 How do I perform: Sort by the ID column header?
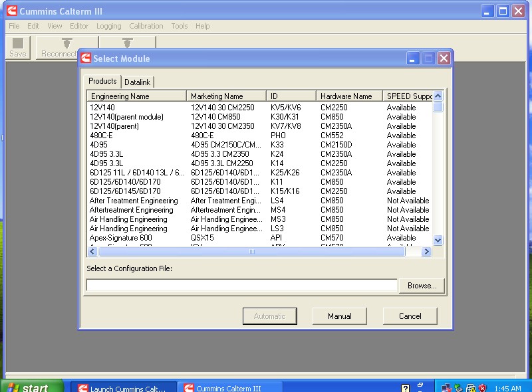point(291,96)
